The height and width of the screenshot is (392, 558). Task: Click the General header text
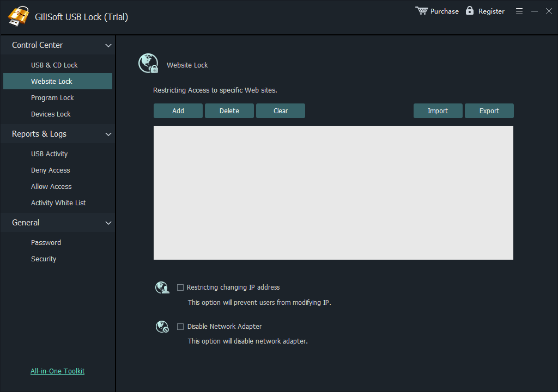(26, 223)
